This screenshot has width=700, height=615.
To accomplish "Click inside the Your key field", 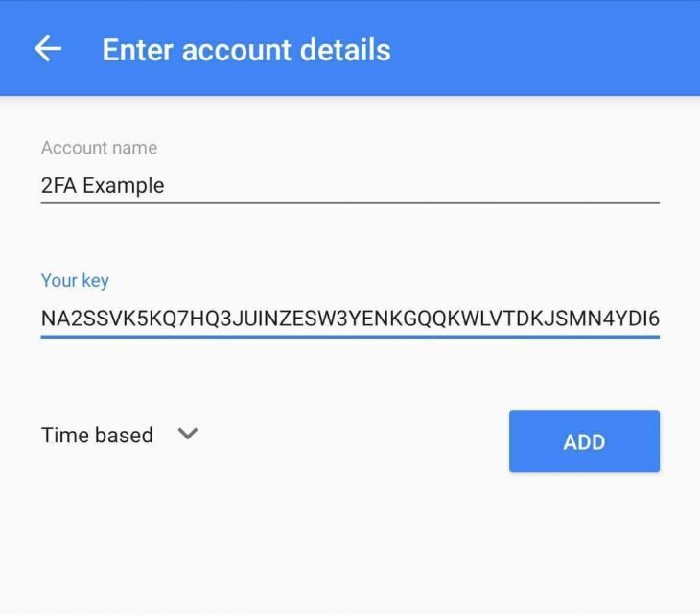I will (x=350, y=318).
